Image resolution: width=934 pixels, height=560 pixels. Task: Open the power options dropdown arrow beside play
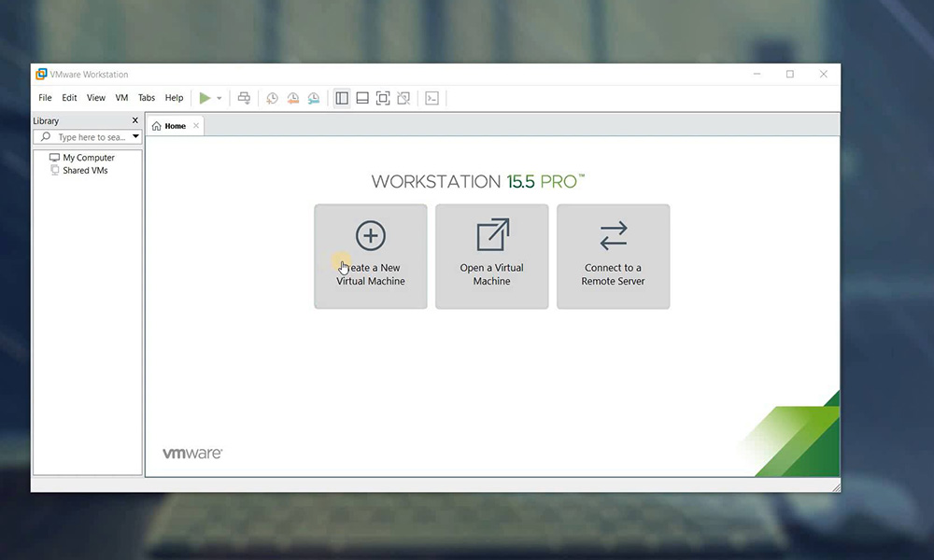coord(219,98)
